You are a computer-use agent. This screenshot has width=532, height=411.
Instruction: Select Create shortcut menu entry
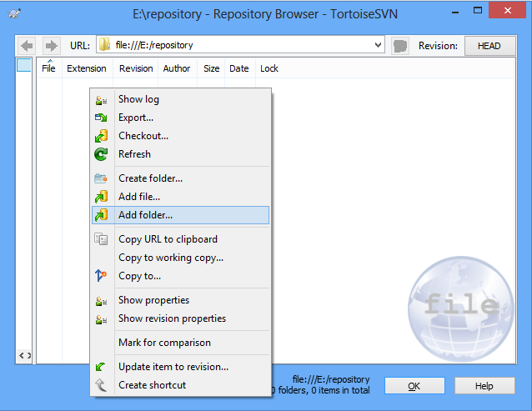pyautogui.click(x=180, y=385)
